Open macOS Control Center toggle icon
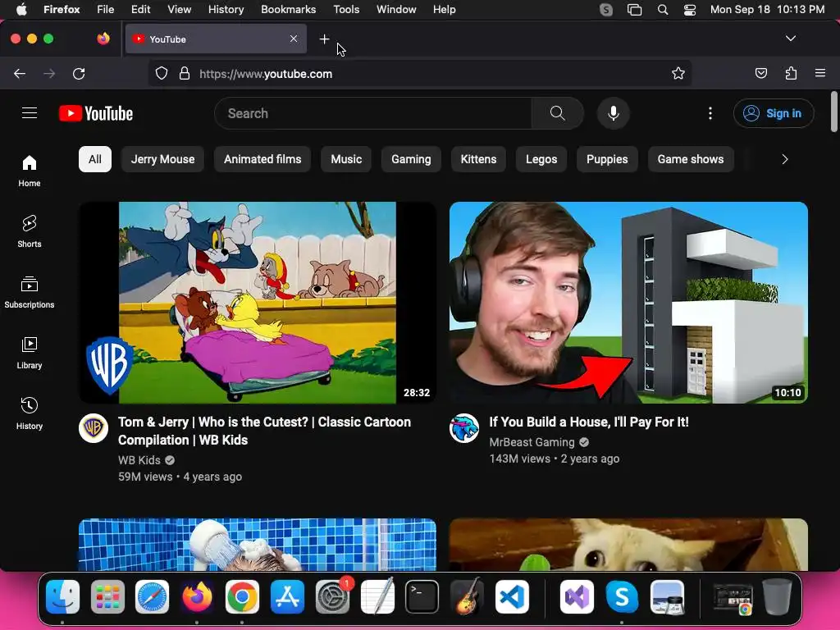840x630 pixels. 689,10
